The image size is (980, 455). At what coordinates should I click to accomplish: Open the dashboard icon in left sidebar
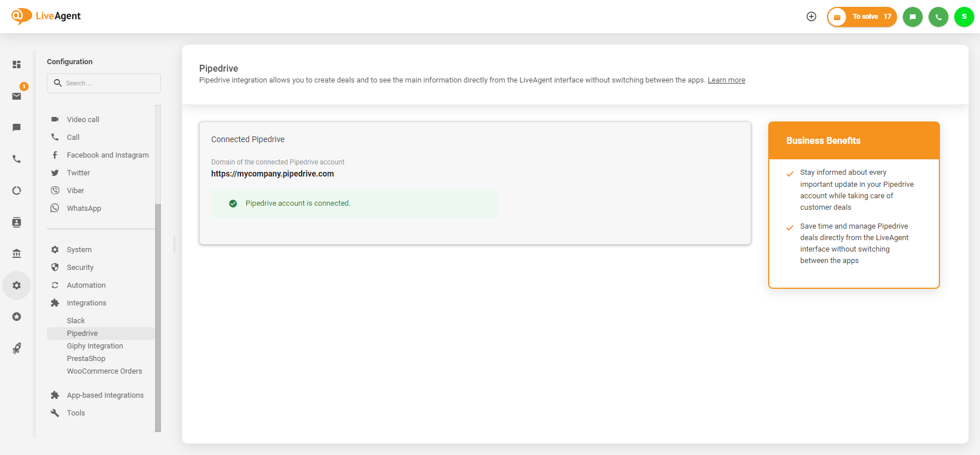17,65
